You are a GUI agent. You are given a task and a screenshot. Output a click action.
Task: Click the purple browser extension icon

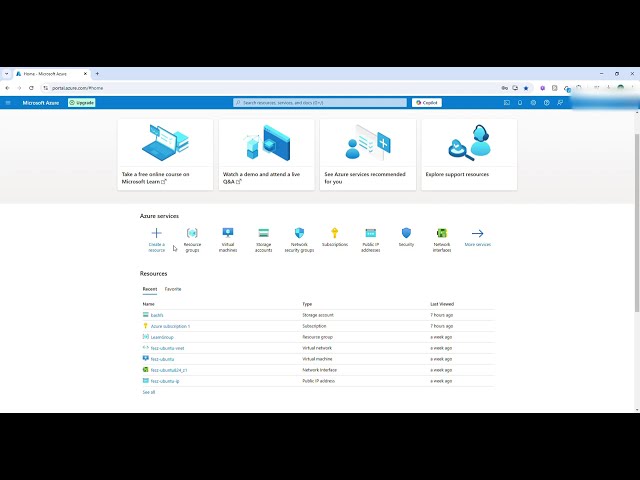click(542, 88)
